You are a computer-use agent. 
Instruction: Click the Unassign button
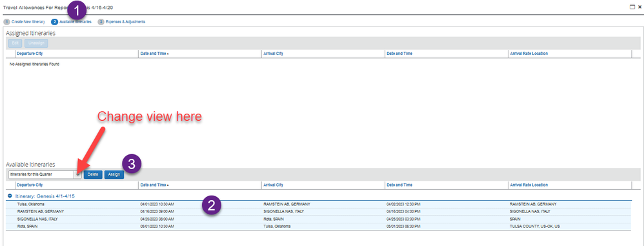[37, 43]
